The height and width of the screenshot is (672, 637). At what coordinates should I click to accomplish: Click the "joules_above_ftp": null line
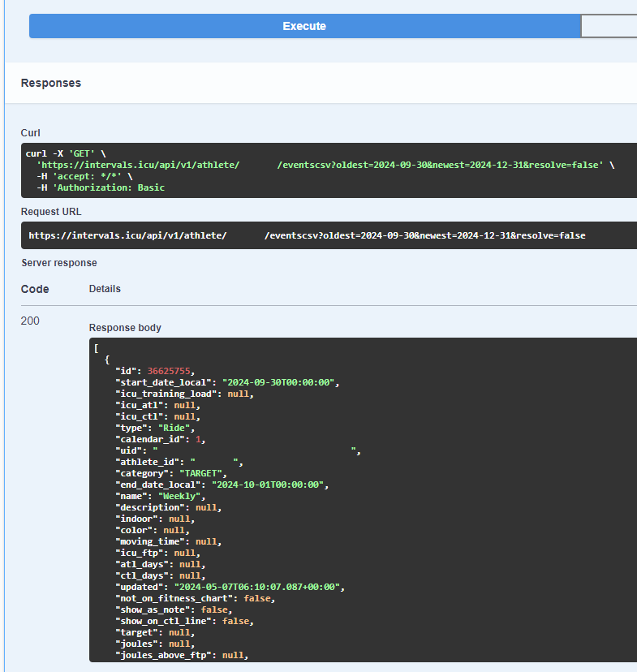click(182, 655)
